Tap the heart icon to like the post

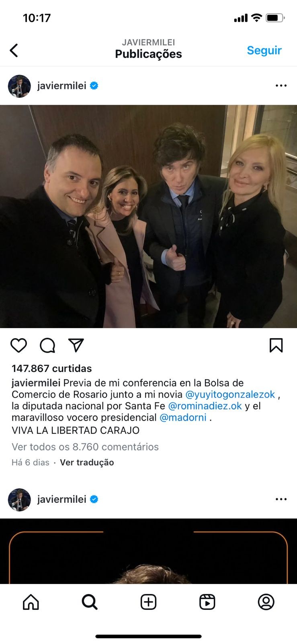tap(18, 345)
